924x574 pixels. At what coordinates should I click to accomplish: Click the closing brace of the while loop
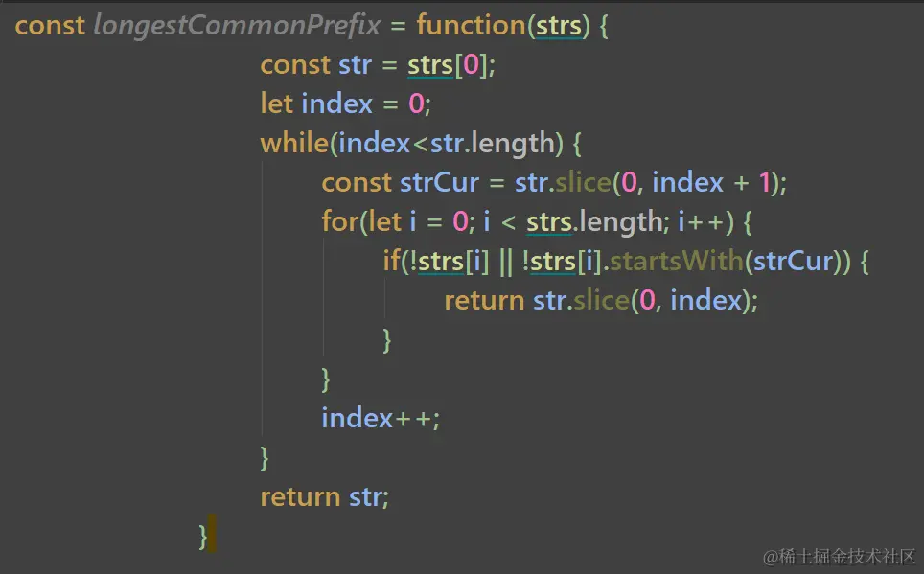point(265,458)
